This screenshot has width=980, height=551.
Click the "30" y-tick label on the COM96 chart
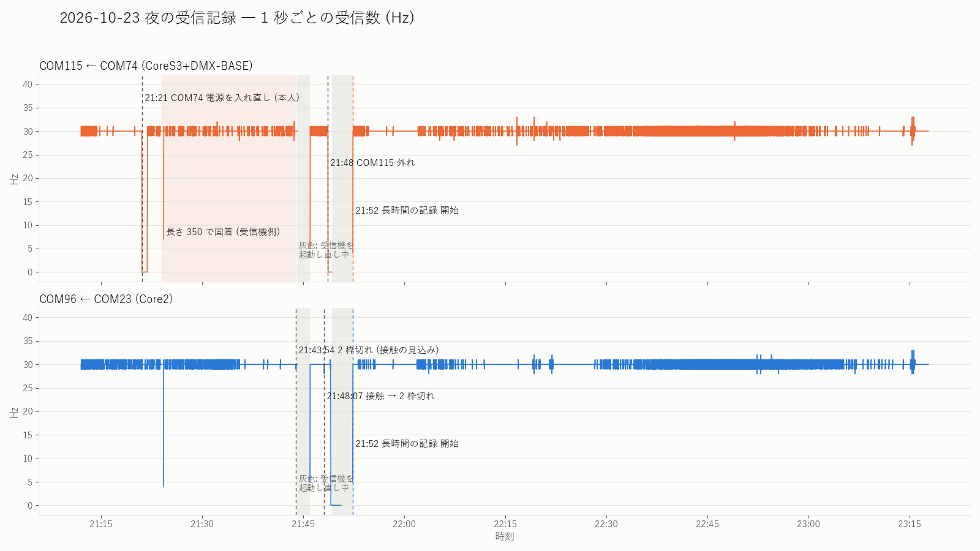(28, 364)
